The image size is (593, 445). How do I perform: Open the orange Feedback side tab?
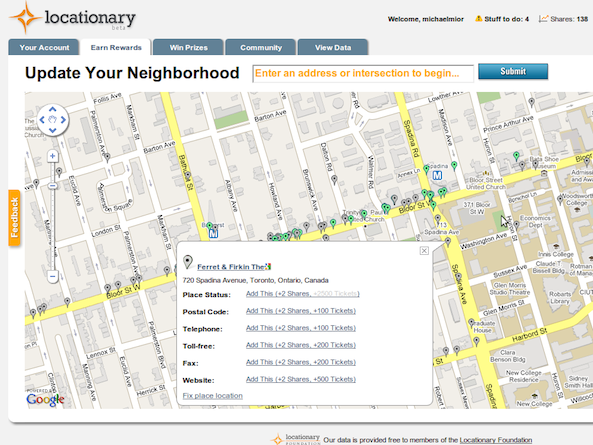14,218
